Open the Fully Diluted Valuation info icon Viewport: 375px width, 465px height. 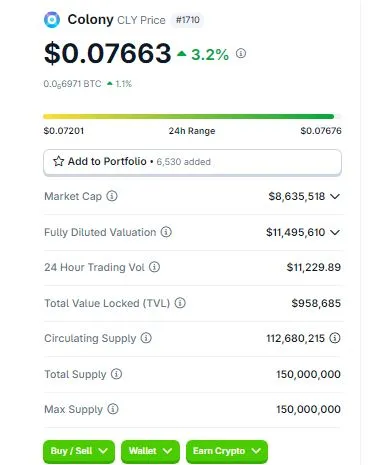tap(166, 232)
